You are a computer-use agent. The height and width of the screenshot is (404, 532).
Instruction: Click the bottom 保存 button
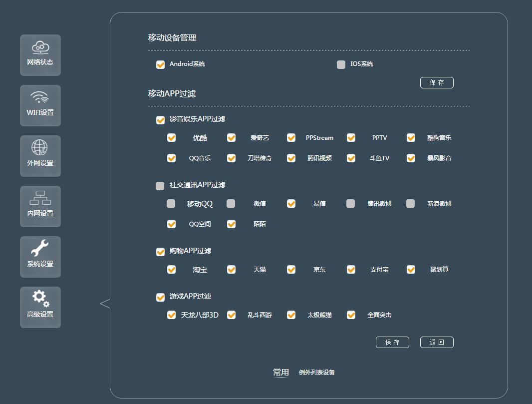pyautogui.click(x=392, y=342)
